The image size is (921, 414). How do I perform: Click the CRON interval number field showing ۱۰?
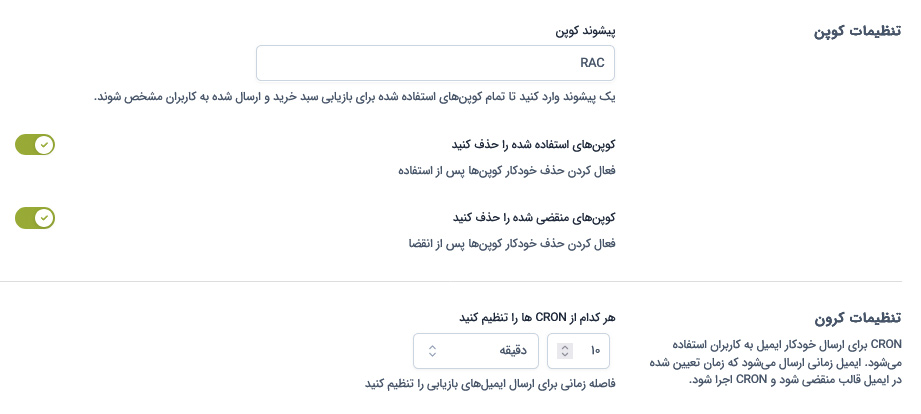(x=579, y=351)
